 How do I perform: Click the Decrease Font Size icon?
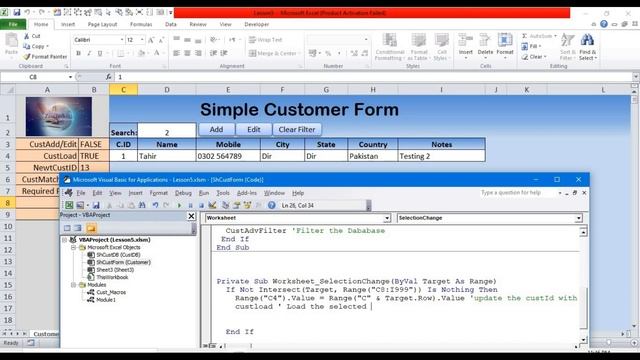(161, 40)
